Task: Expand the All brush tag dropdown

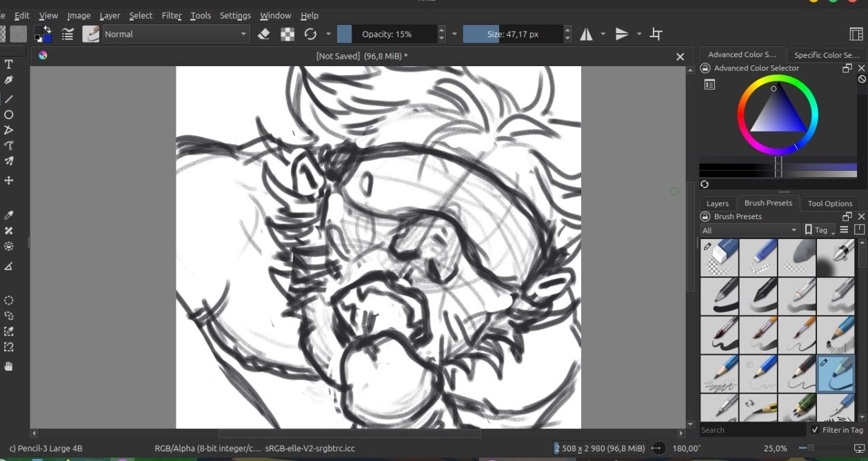Action: tap(749, 230)
